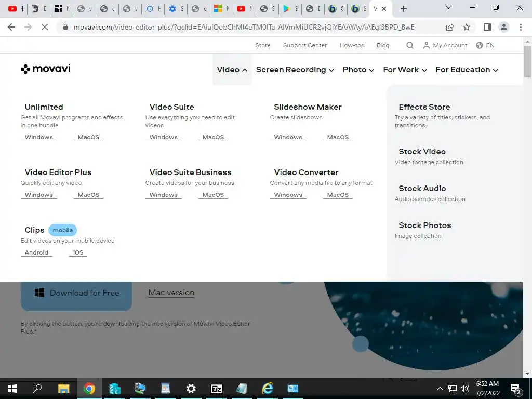Viewport: 532px width, 399px height.
Task: Open the Video Converter heading
Action: [x=306, y=172]
